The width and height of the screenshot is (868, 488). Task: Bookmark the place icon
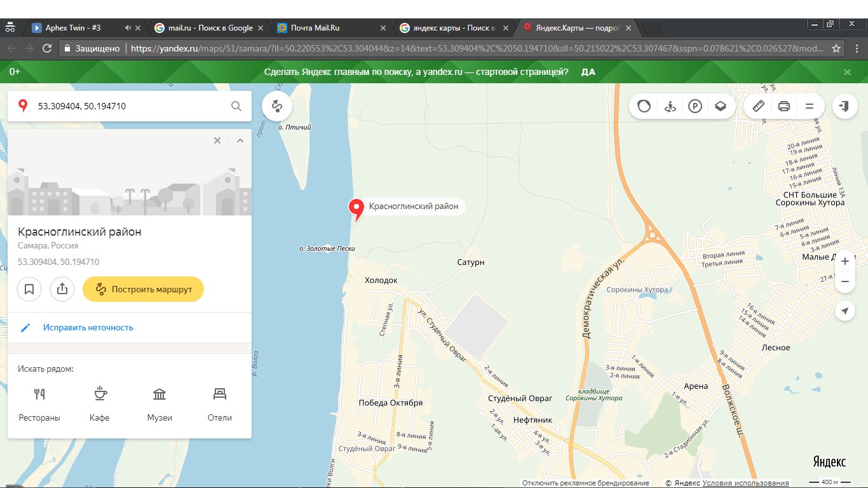click(x=29, y=289)
